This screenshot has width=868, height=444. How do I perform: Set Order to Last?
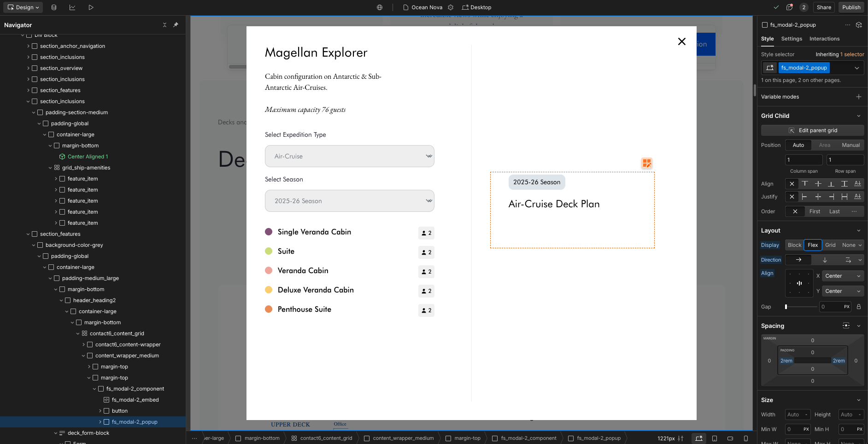[x=834, y=211]
